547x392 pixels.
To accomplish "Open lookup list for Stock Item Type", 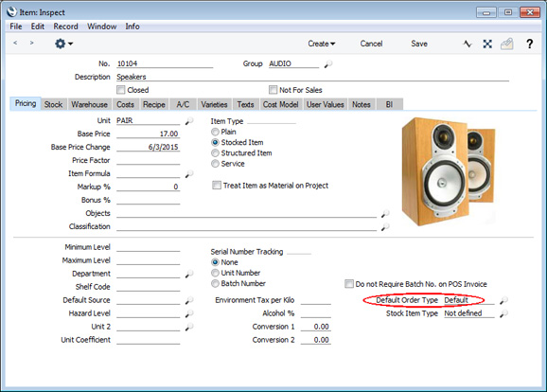I will tap(503, 313).
